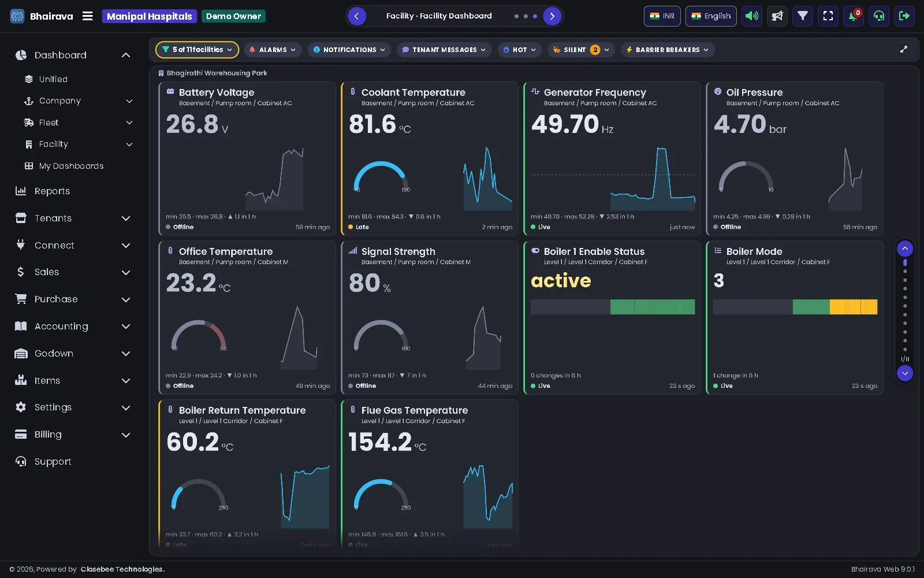
Task: Click the Signal Strength bars icon
Action: [x=353, y=251]
